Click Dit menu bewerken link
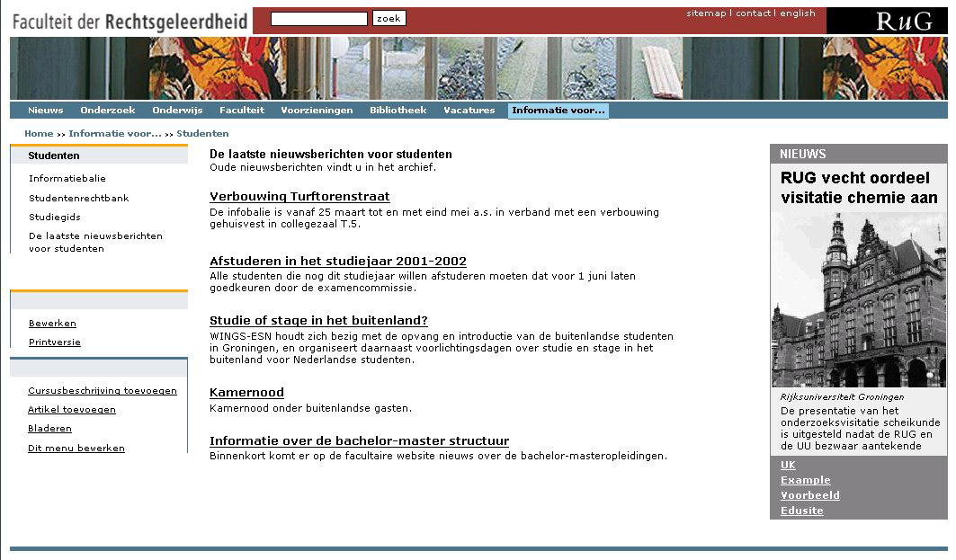 [76, 449]
